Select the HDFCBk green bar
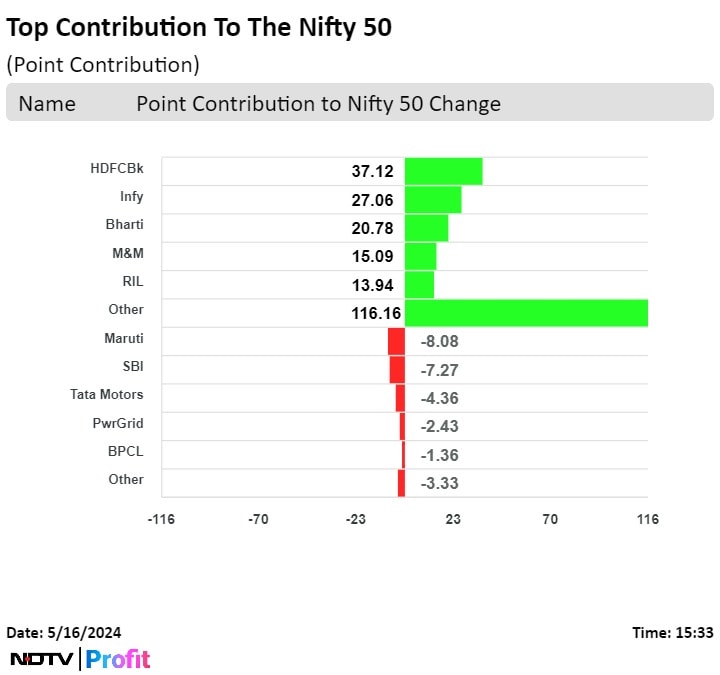 click(443, 171)
